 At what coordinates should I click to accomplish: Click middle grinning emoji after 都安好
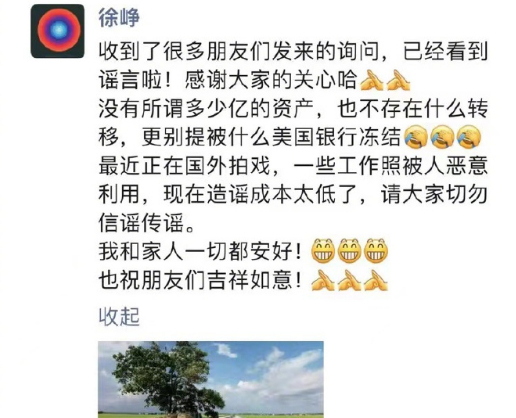point(349,250)
